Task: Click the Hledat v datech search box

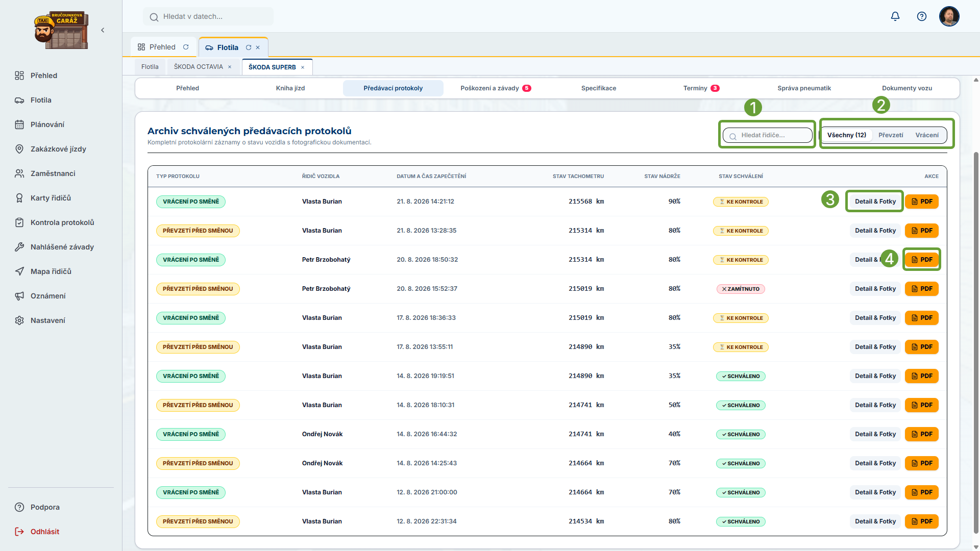Action: pyautogui.click(x=208, y=16)
